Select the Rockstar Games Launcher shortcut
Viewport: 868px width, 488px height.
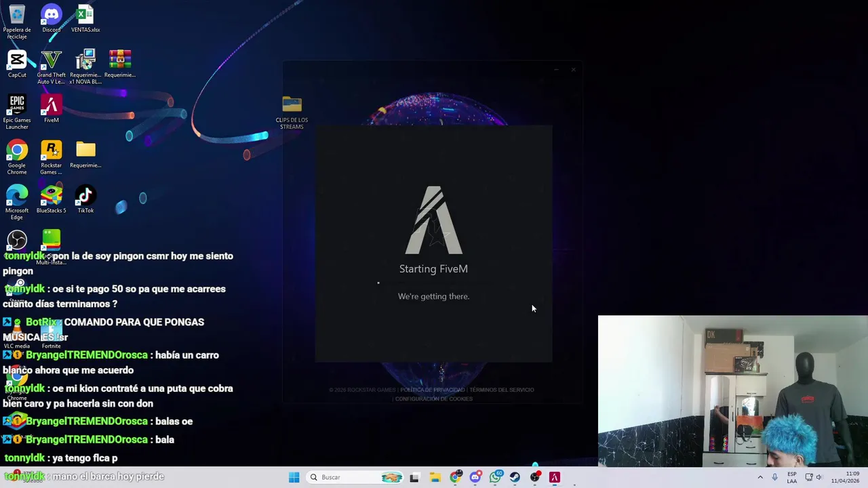click(x=51, y=157)
